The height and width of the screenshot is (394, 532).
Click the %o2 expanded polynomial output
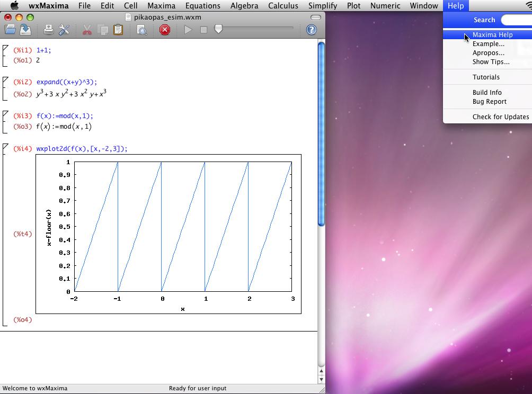71,93
